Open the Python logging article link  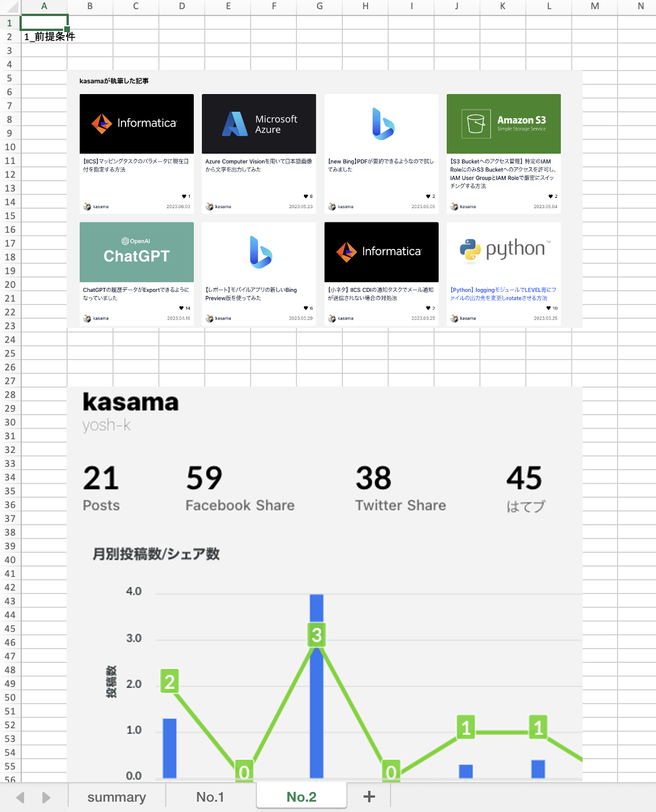503,294
